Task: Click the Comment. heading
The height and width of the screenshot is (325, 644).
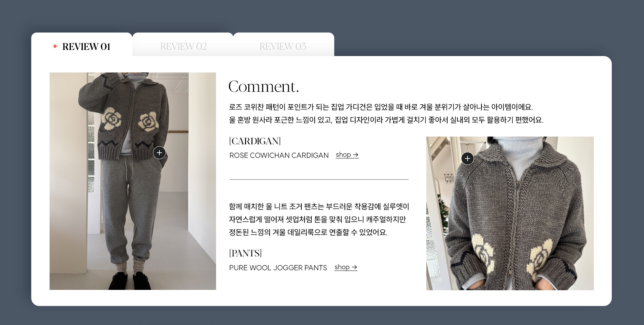Action: coord(264,86)
